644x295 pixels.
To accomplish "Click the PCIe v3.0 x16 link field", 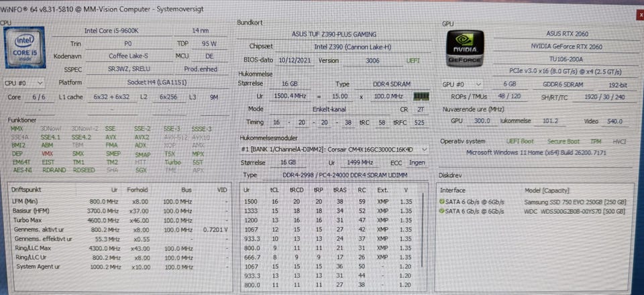I will pyautogui.click(x=565, y=72).
